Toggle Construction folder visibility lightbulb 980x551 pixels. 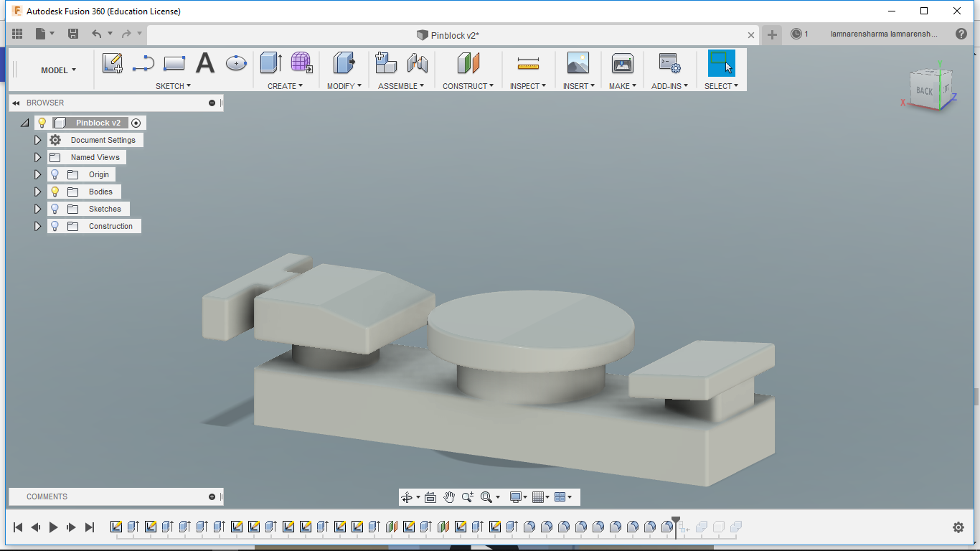click(55, 226)
